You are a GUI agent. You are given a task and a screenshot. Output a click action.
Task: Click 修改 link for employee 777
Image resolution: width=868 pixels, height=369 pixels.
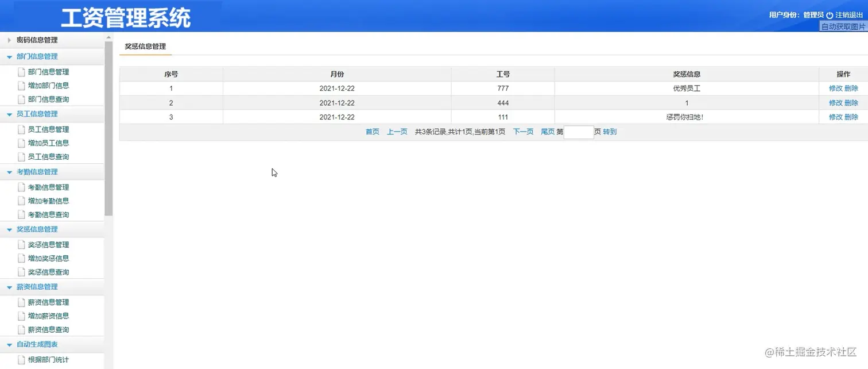pyautogui.click(x=835, y=88)
